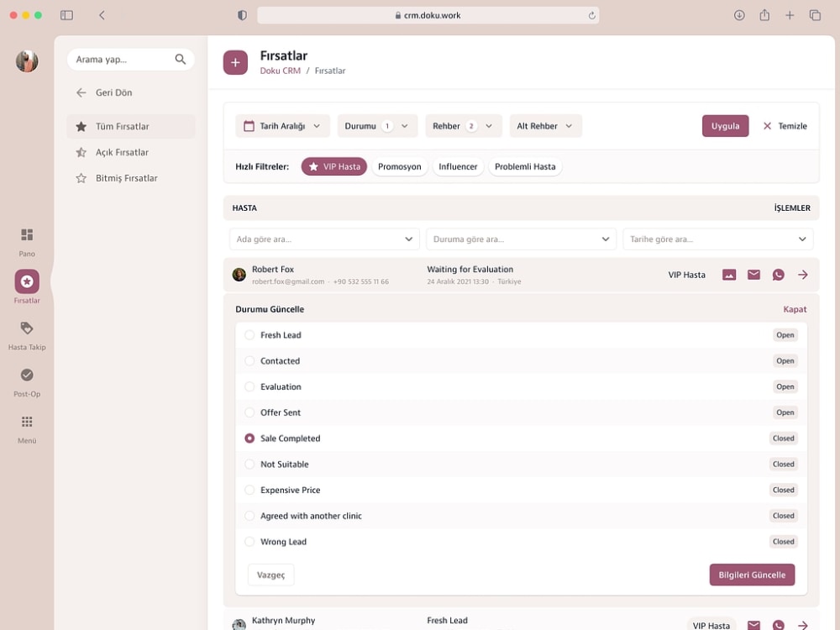This screenshot has width=840, height=630.
Task: Click the Waiting for Evaluation status text
Action: click(470, 270)
